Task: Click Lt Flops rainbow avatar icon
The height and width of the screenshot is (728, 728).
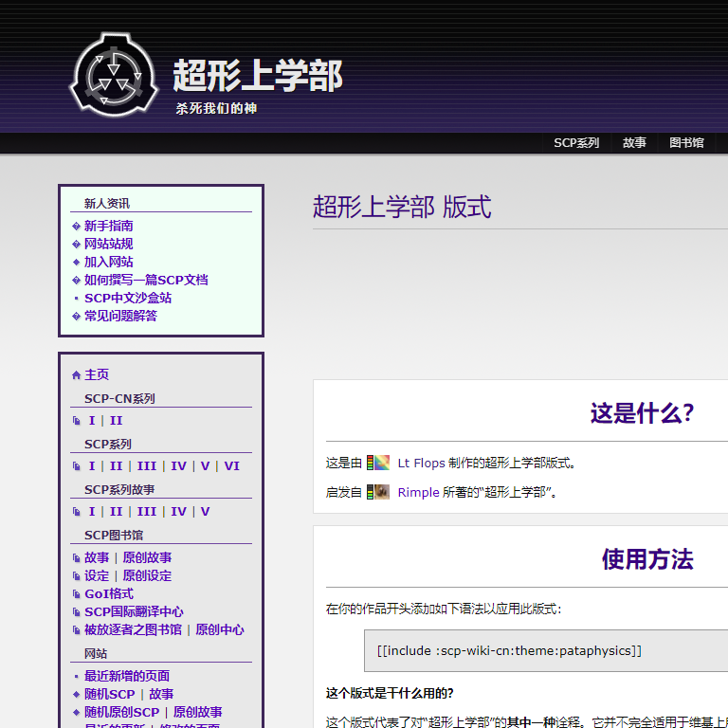Action: [379, 464]
